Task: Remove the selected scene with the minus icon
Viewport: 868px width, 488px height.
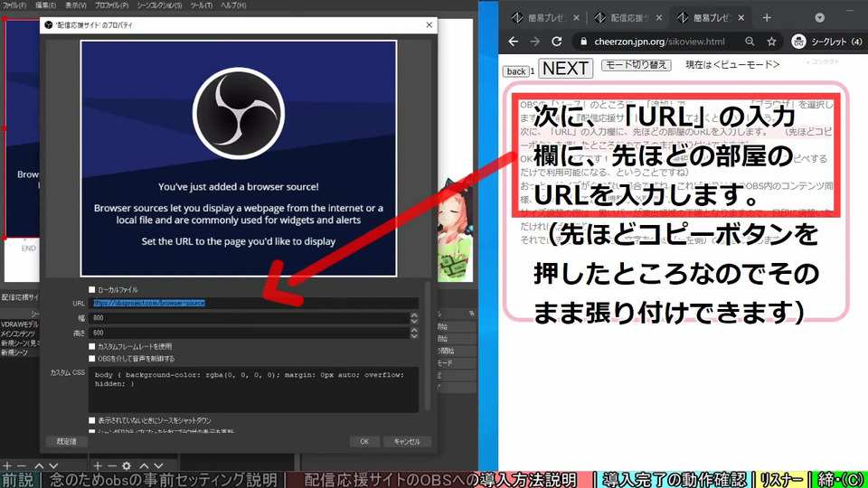Action: click(x=22, y=466)
